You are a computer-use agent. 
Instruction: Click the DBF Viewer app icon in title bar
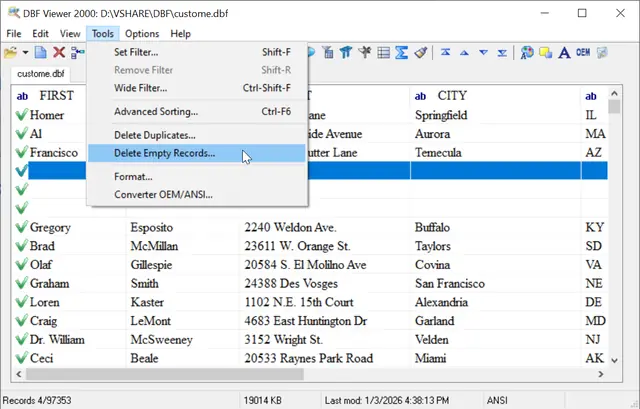click(13, 13)
